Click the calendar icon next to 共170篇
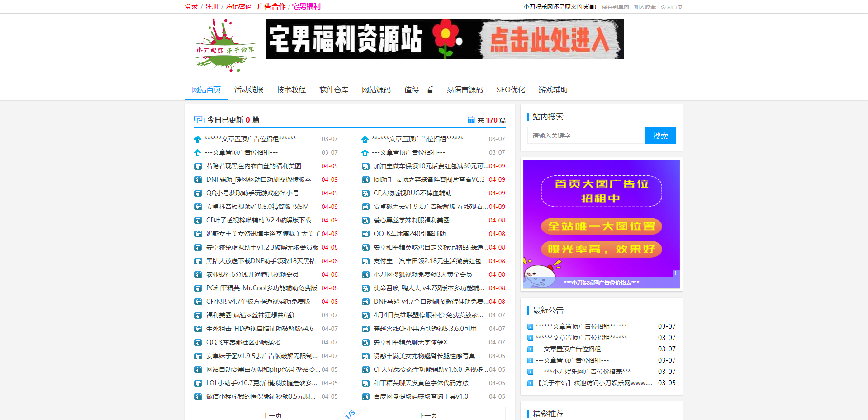 pos(470,119)
